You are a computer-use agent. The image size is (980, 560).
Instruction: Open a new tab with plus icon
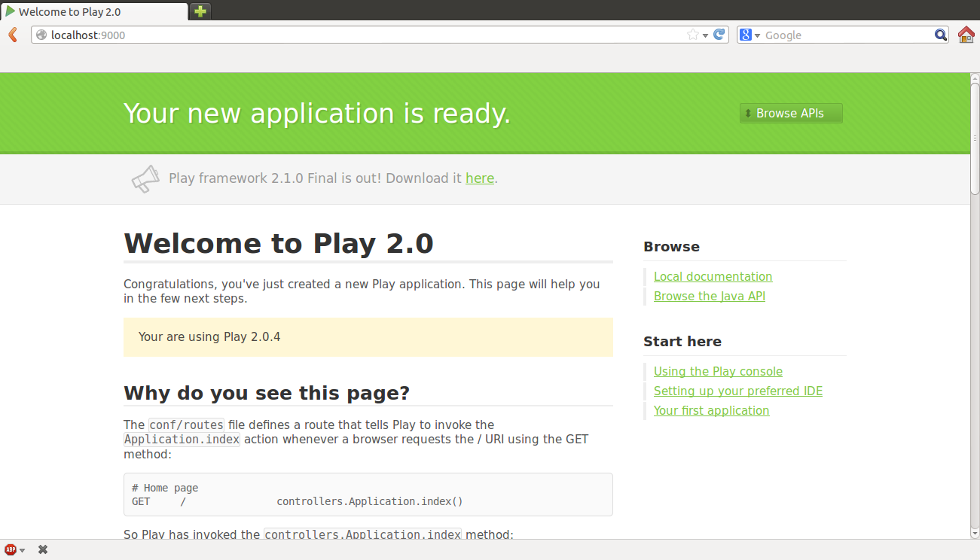pos(200,11)
